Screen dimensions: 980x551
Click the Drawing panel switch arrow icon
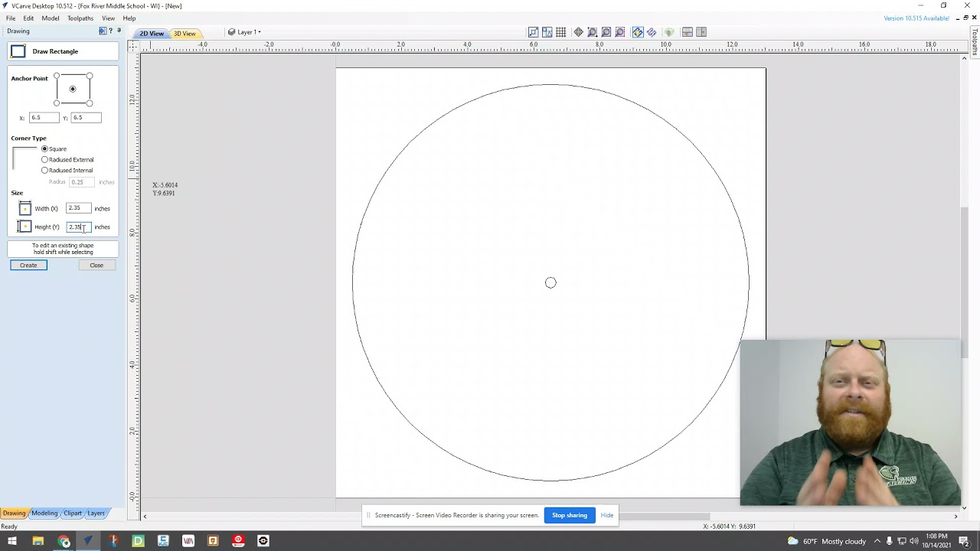103,31
